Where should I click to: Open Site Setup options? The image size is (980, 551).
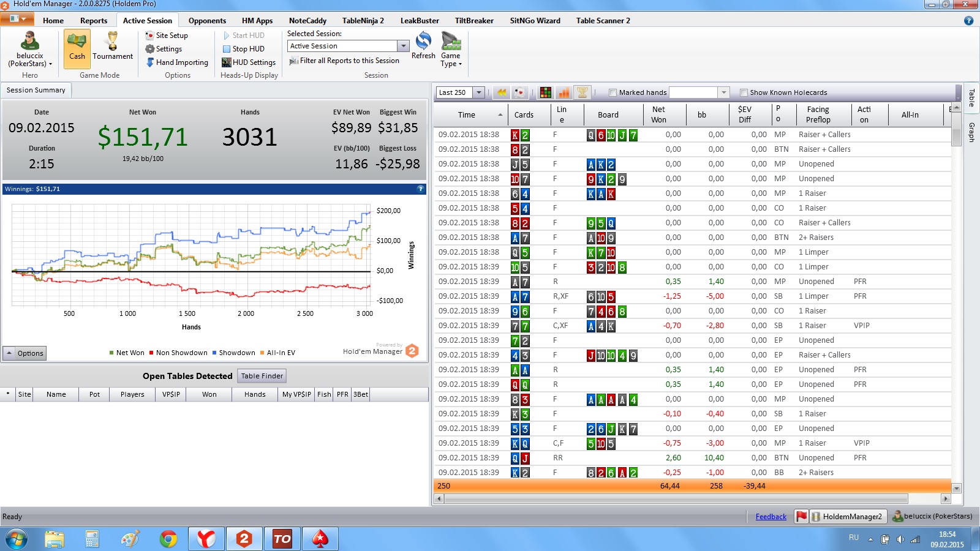(167, 36)
